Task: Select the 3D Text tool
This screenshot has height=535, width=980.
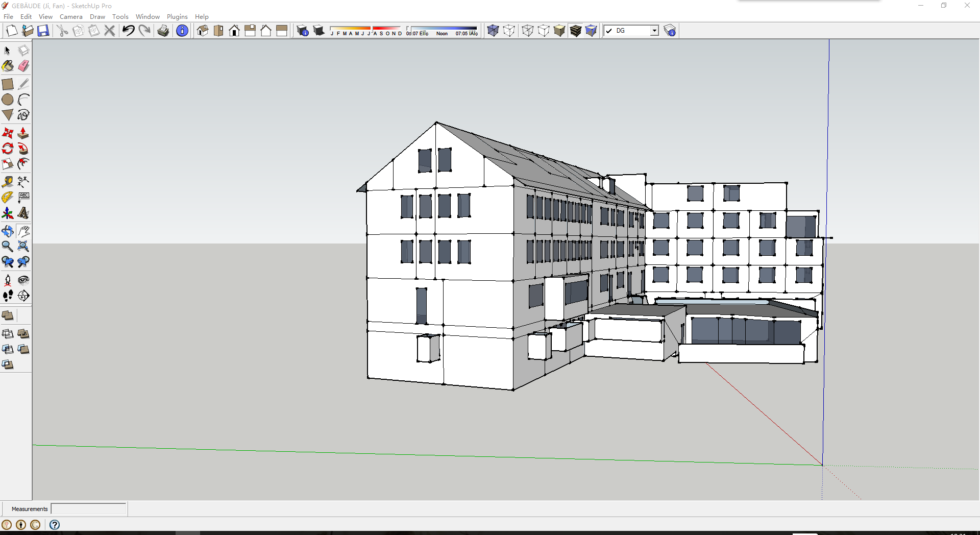Action: [23, 213]
